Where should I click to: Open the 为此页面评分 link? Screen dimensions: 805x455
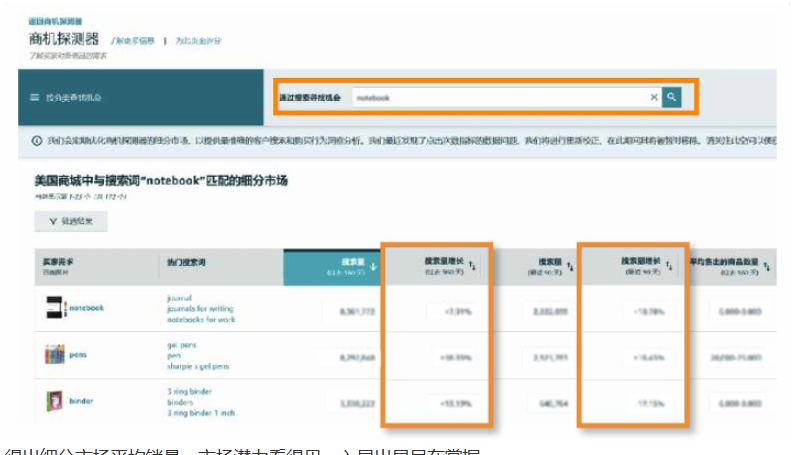point(199,41)
